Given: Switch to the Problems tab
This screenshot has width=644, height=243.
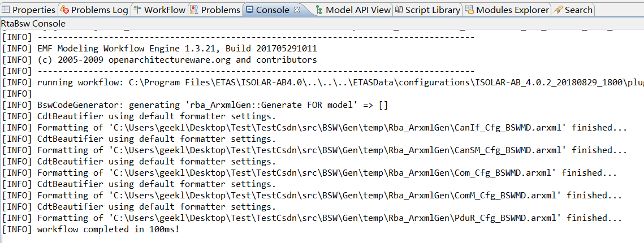Looking at the screenshot, I should [x=221, y=10].
